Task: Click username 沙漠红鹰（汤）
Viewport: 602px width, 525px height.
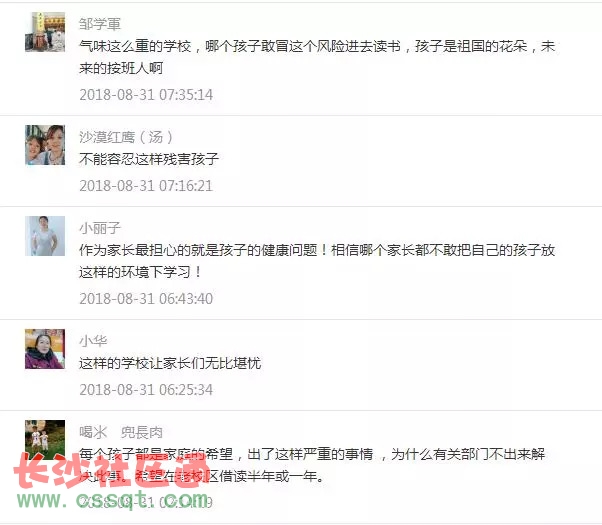Action: [126, 137]
